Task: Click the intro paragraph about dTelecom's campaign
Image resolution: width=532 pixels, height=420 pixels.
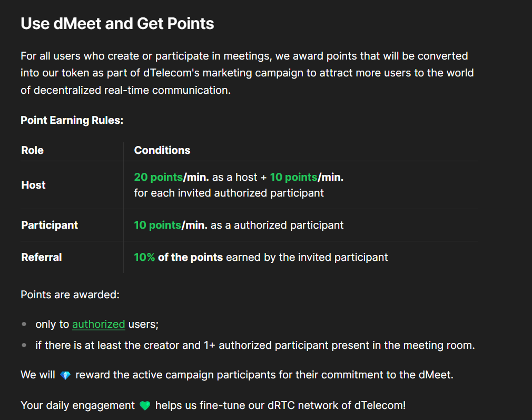Action: click(x=247, y=73)
